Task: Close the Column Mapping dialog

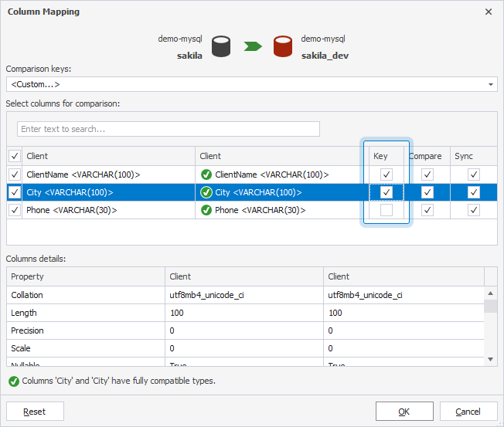Action: click(489, 12)
